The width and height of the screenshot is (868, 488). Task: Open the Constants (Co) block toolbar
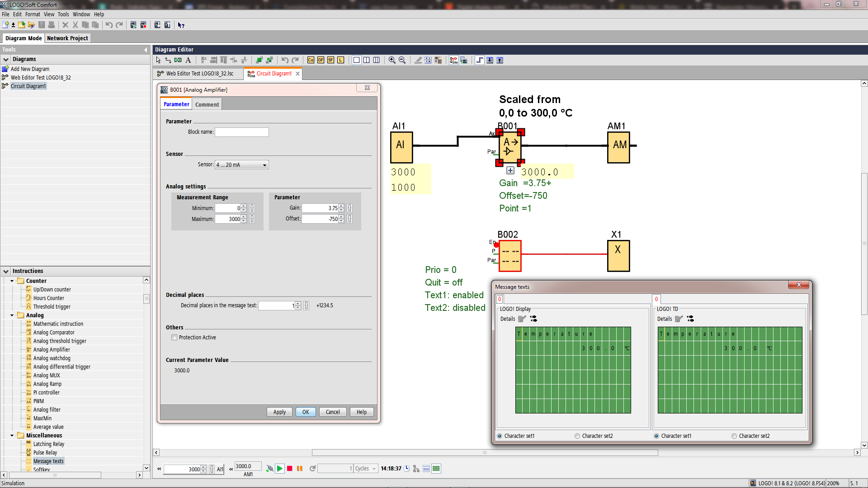(311, 60)
